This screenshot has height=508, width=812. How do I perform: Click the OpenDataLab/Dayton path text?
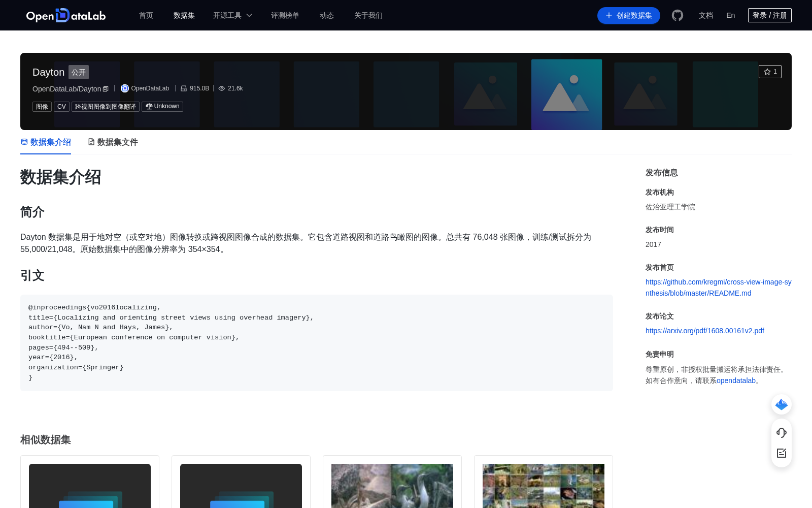click(x=67, y=89)
